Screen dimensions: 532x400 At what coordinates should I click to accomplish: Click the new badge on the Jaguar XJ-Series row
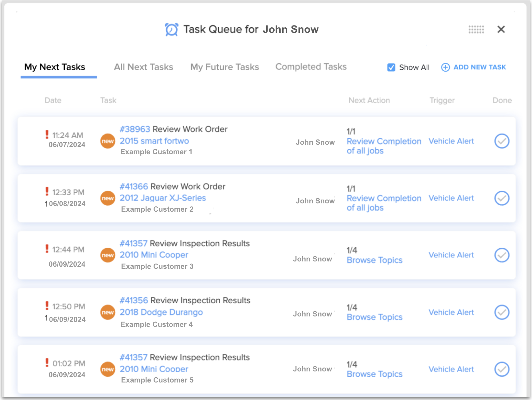pos(108,198)
